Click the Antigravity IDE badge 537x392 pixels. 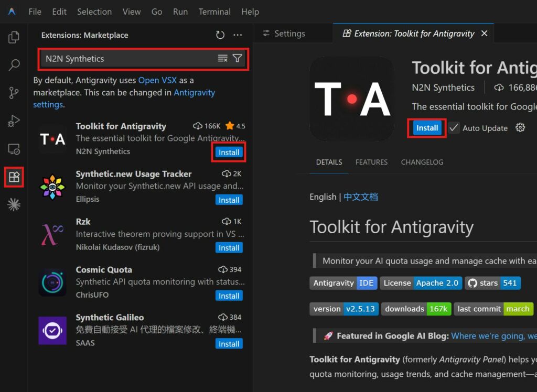pyautogui.click(x=343, y=283)
